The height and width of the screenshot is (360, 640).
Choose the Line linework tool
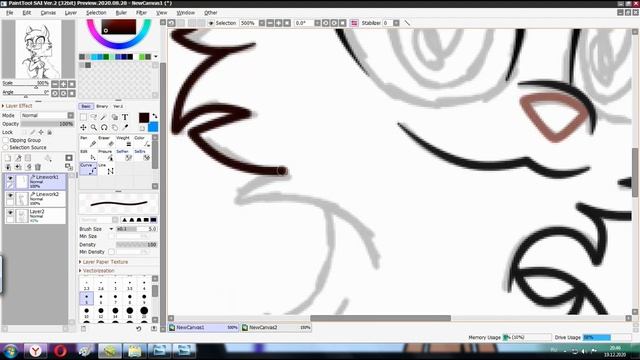[106, 169]
